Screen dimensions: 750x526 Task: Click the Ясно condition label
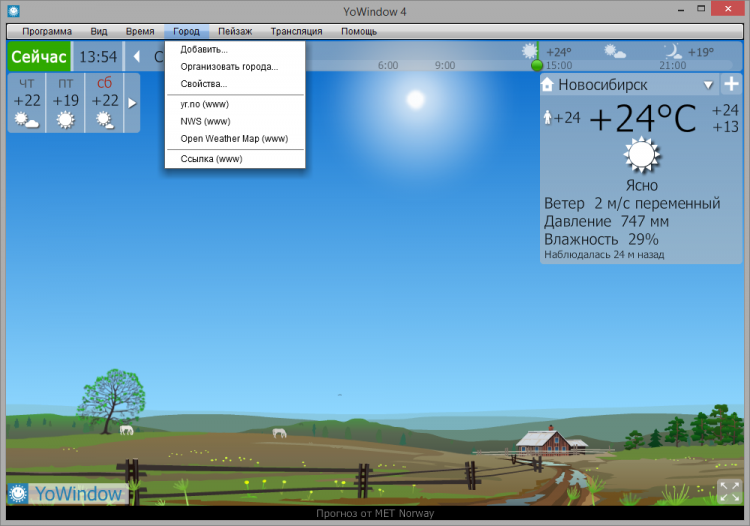click(641, 186)
